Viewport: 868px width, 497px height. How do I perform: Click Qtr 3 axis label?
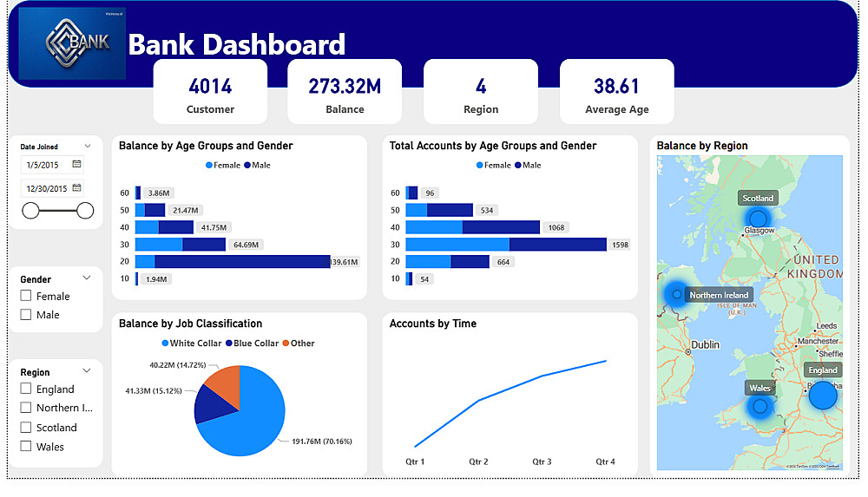[x=542, y=461]
